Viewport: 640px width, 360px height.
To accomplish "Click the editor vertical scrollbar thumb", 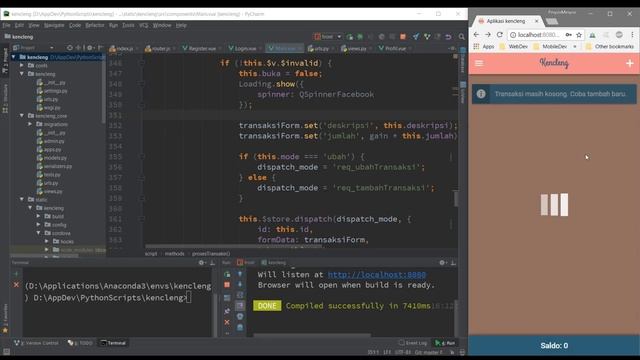I will [x=456, y=199].
